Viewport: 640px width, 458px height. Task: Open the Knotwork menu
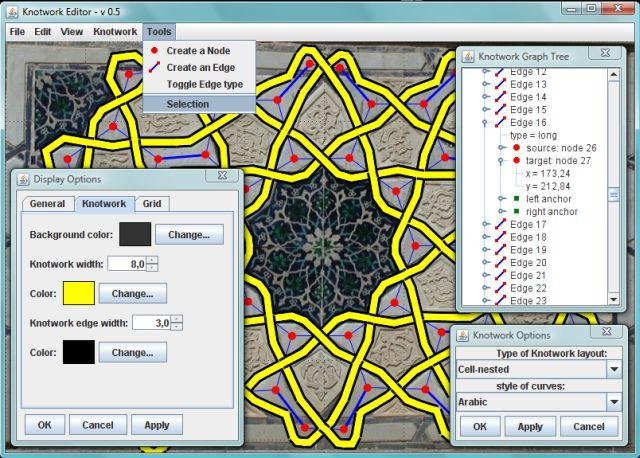pos(115,31)
